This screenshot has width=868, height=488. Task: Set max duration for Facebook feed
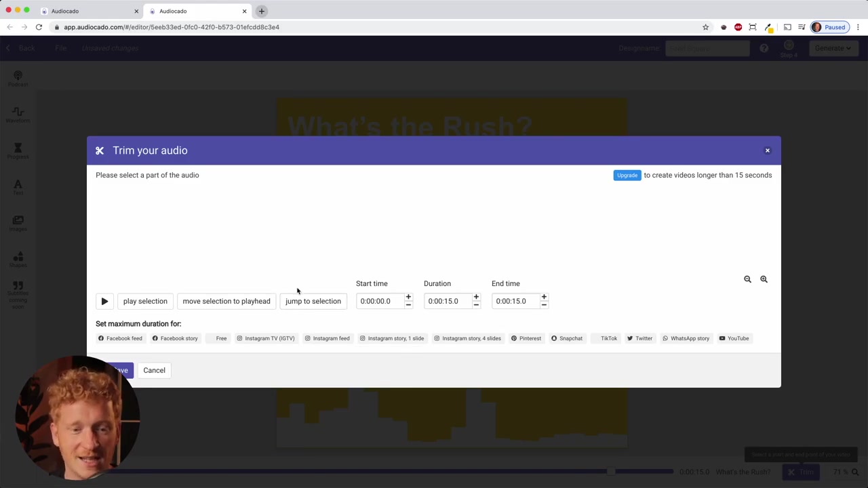click(120, 338)
